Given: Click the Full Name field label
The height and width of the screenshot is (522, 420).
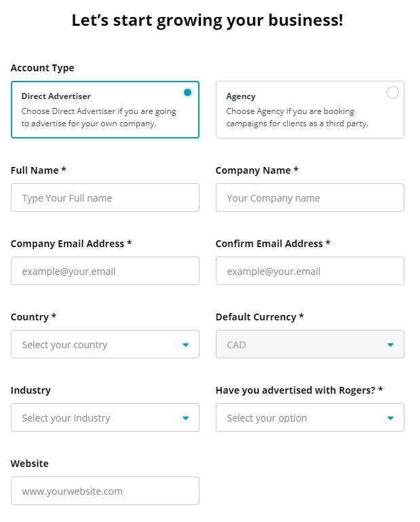Looking at the screenshot, I should point(38,170).
